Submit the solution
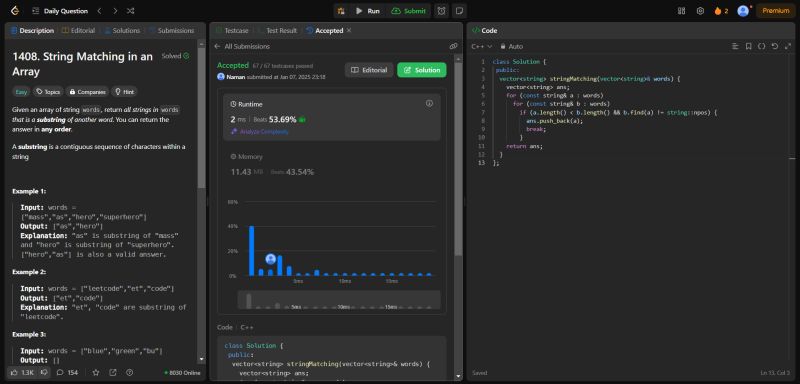The width and height of the screenshot is (800, 384). point(408,11)
